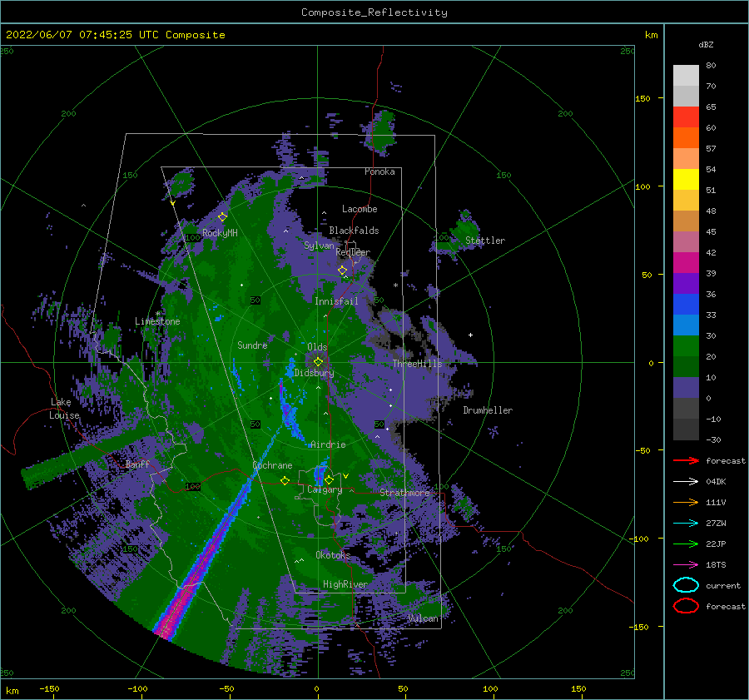
Task: Click the Okotoks town label
Action: 333,555
